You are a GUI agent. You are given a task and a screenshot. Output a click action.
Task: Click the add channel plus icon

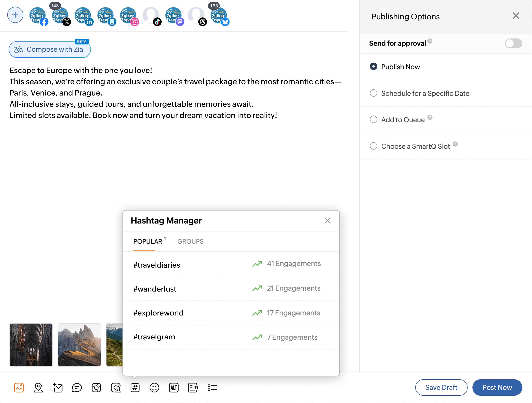pos(15,15)
